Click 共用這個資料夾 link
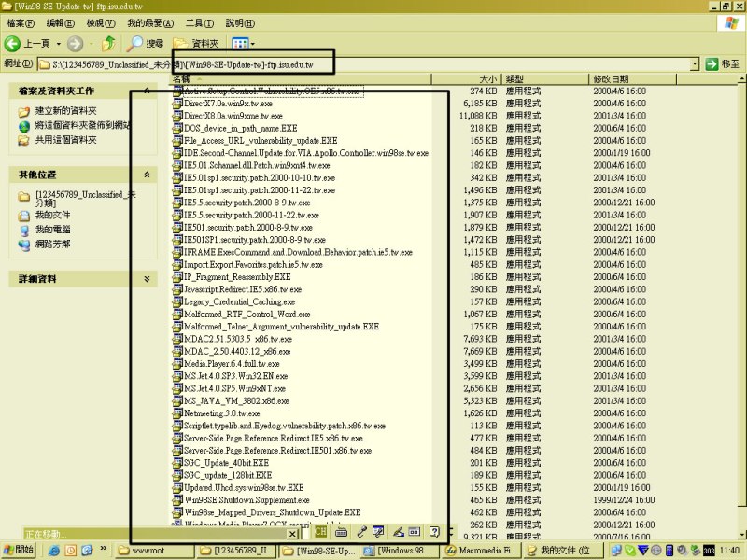Screen dimensions: 747x560 pyautogui.click(x=65, y=140)
